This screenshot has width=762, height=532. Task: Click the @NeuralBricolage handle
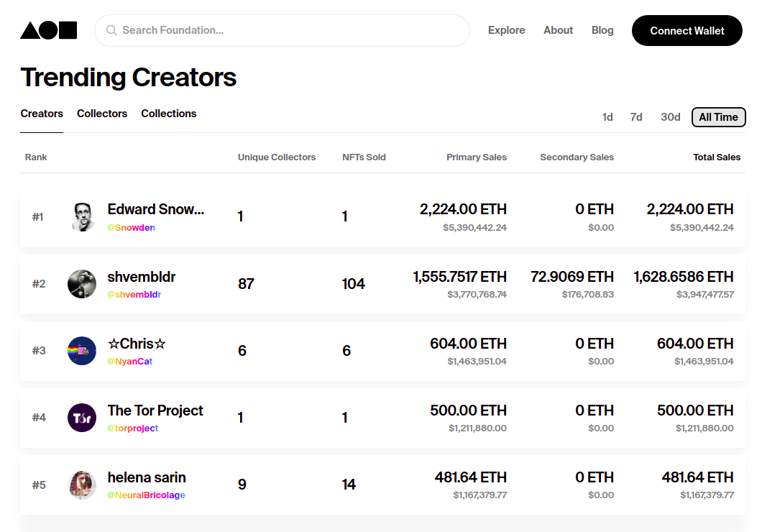coord(146,495)
